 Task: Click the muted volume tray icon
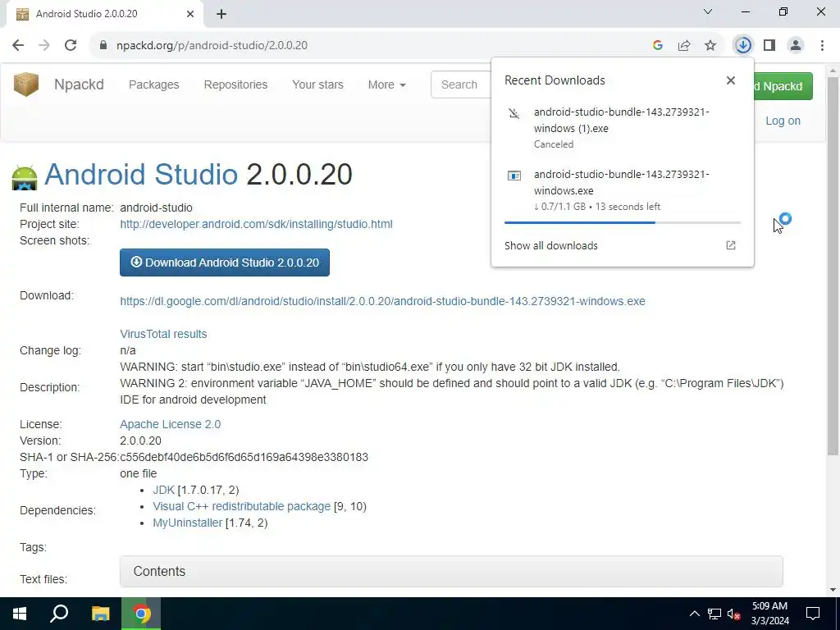tap(733, 614)
